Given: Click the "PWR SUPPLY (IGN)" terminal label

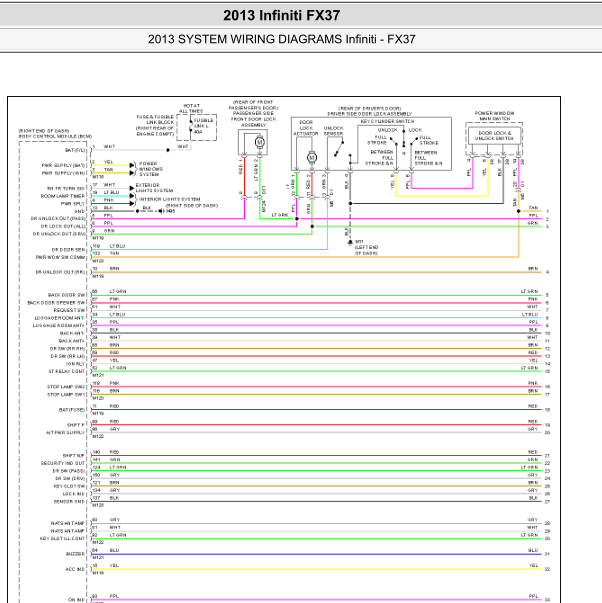Looking at the screenshot, I should [63, 173].
